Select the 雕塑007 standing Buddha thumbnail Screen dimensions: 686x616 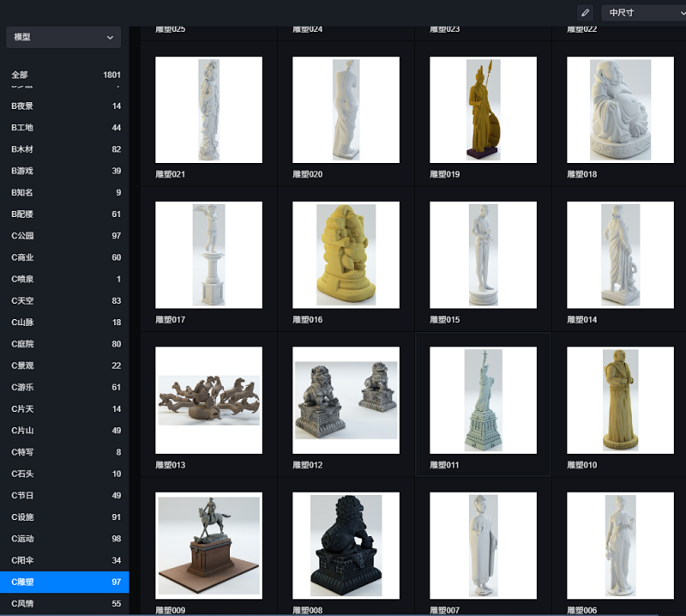(x=483, y=546)
